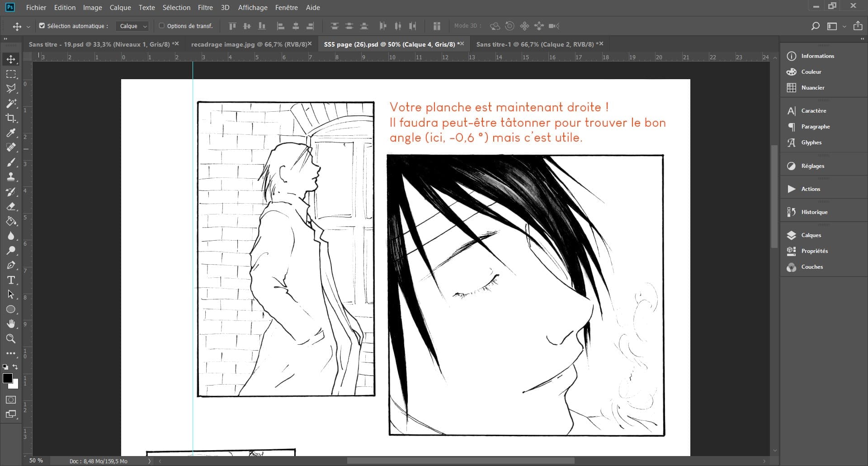Select the Move tool
Image resolution: width=868 pixels, height=466 pixels.
tap(11, 59)
